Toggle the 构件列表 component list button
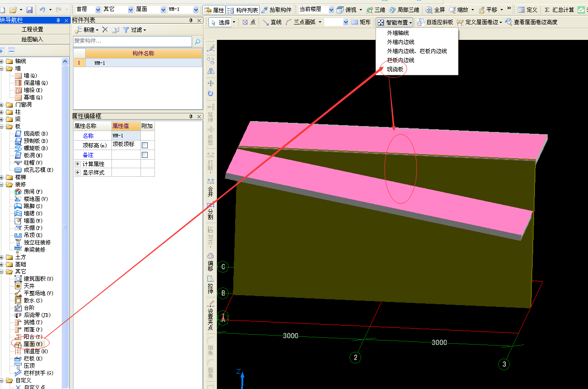The height and width of the screenshot is (389, 588). pyautogui.click(x=242, y=10)
